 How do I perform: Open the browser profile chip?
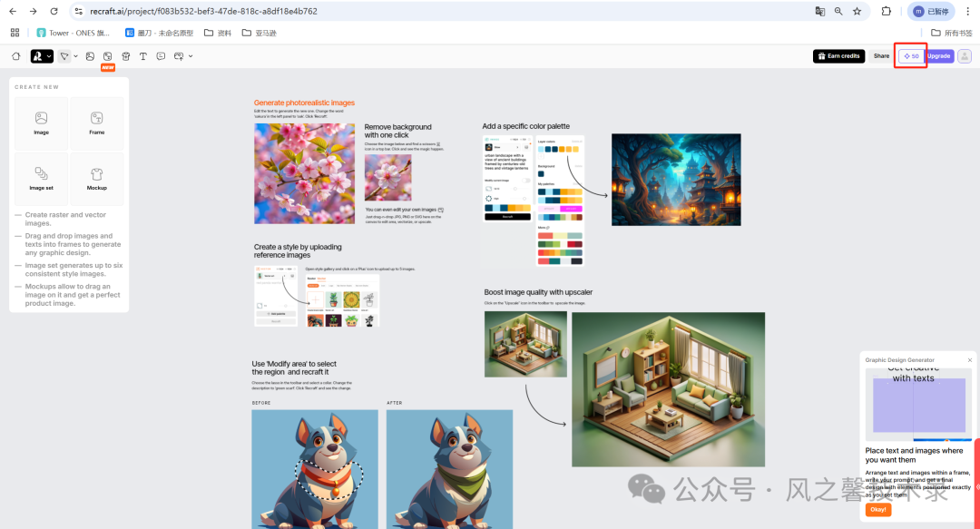point(932,11)
